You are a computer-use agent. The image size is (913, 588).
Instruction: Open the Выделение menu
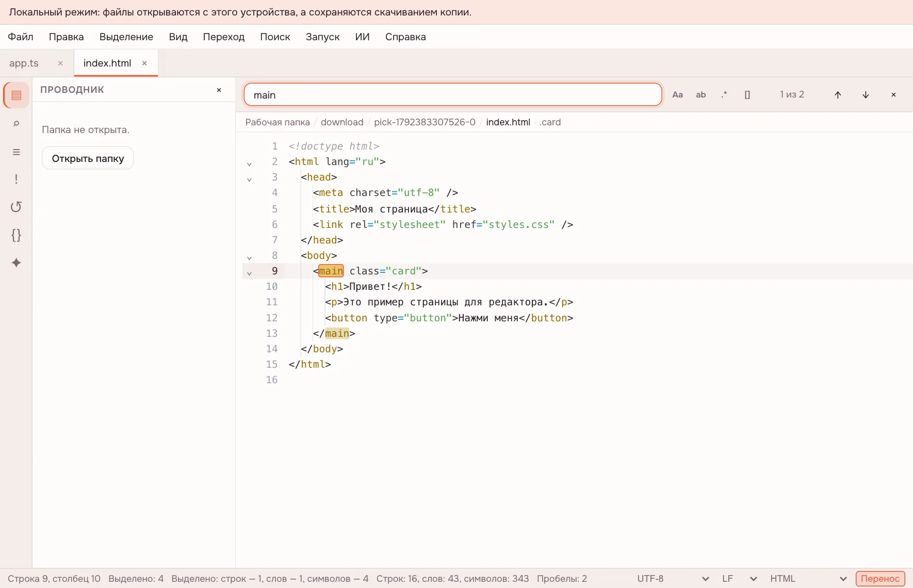coord(126,37)
